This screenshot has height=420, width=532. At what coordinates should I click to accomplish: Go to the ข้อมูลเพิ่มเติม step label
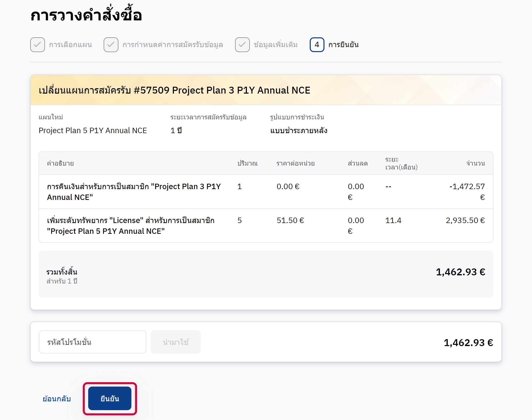(276, 45)
